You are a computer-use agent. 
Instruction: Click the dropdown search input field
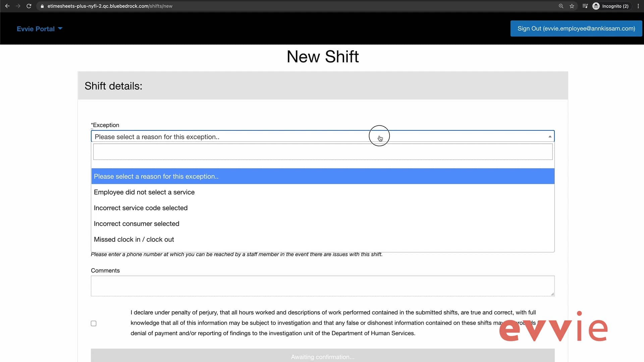click(322, 152)
